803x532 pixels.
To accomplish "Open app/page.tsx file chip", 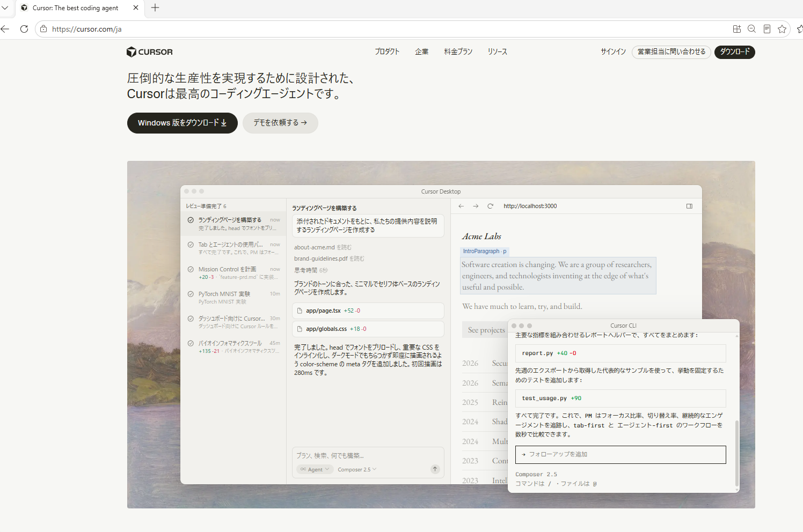I will 368,311.
